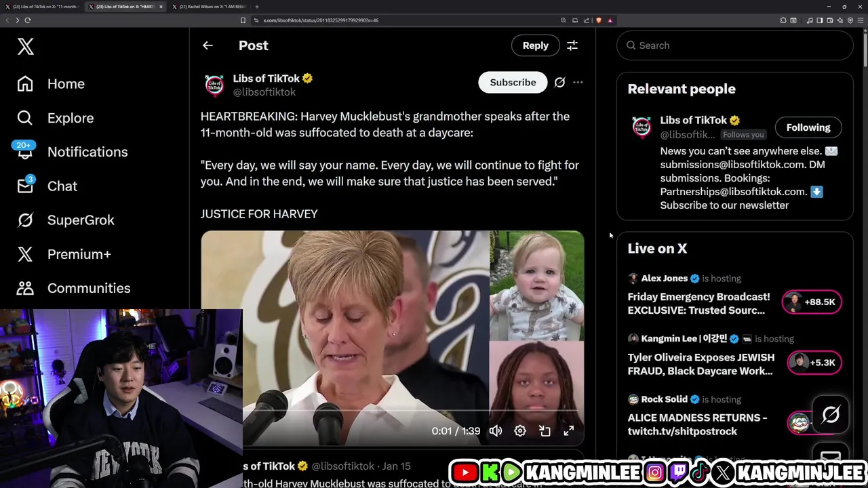The image size is (868, 488).
Task: Click the JUSTICE FOR HARVEY text
Action: point(259,214)
